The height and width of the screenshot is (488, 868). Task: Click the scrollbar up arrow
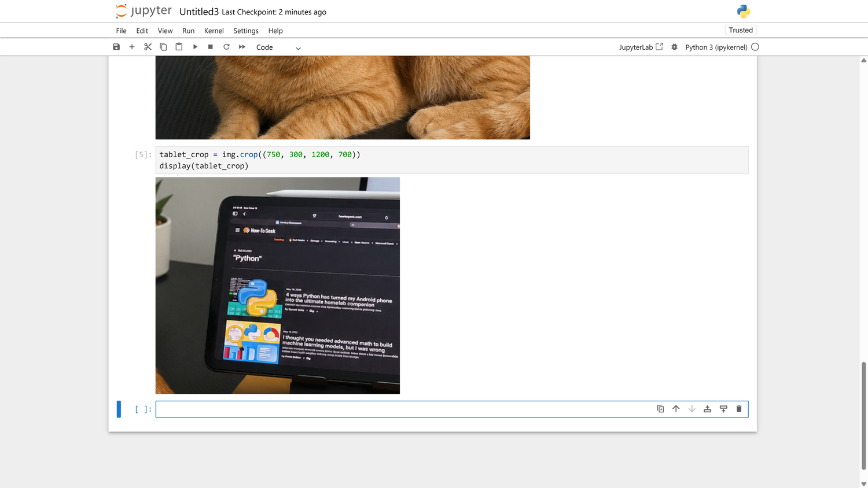tap(864, 60)
